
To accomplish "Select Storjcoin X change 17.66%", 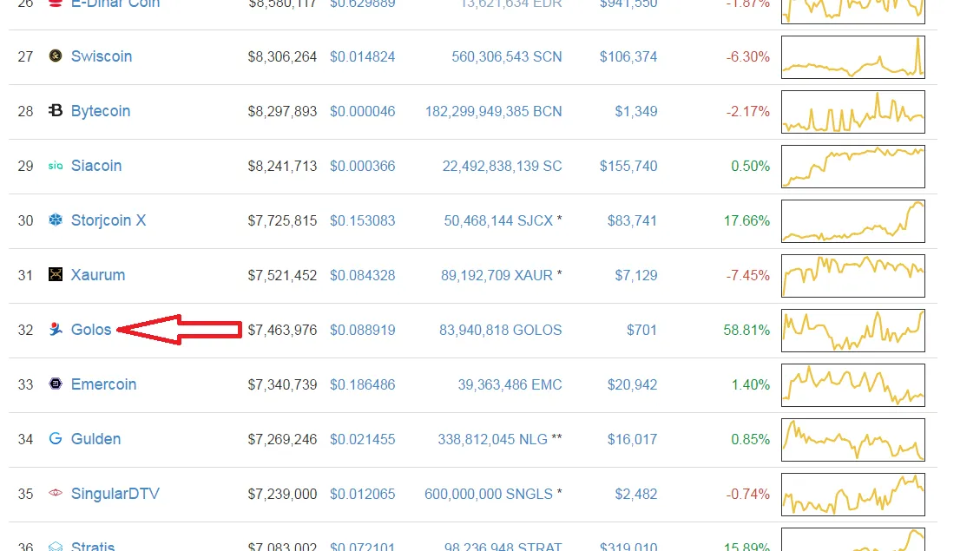I will click(x=747, y=220).
